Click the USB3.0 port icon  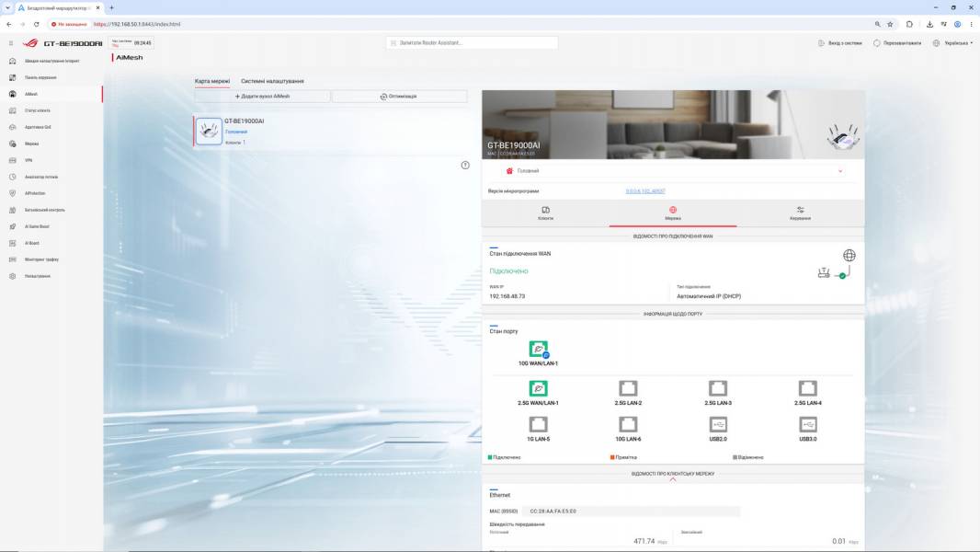pyautogui.click(x=807, y=424)
